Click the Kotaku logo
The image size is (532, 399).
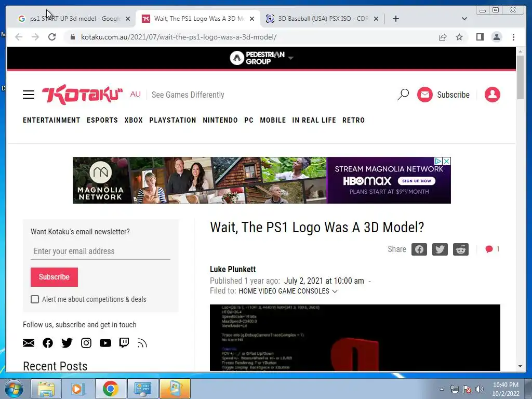82,95
